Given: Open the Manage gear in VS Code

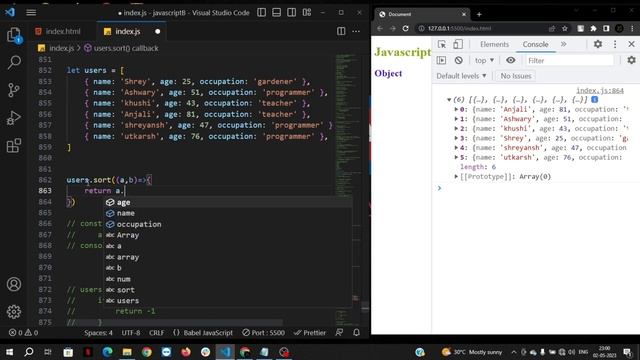Looking at the screenshot, I should click(x=14, y=312).
